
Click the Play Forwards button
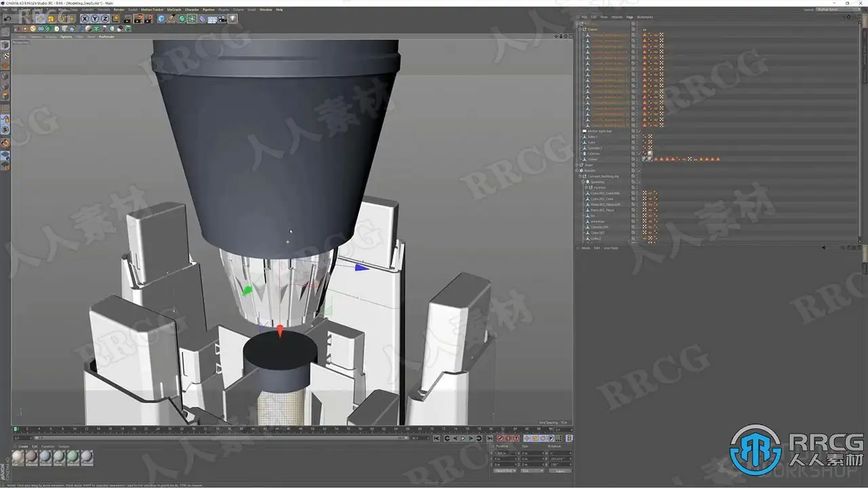[x=463, y=439]
